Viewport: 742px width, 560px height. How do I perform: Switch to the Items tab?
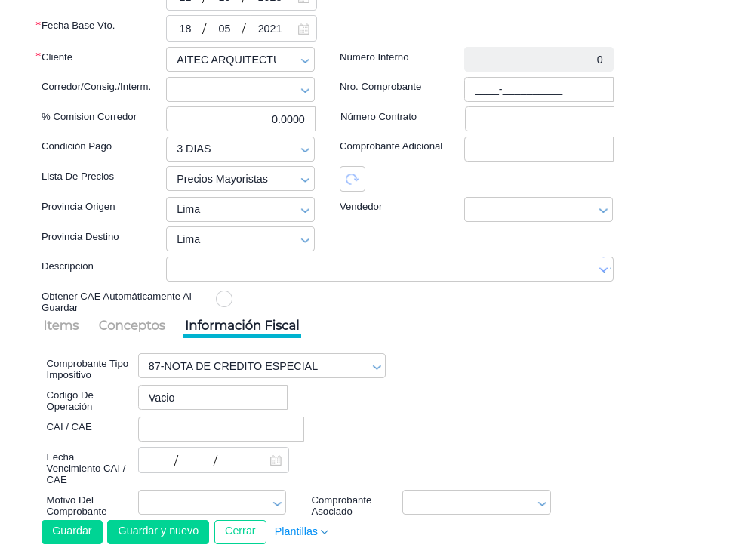click(61, 325)
